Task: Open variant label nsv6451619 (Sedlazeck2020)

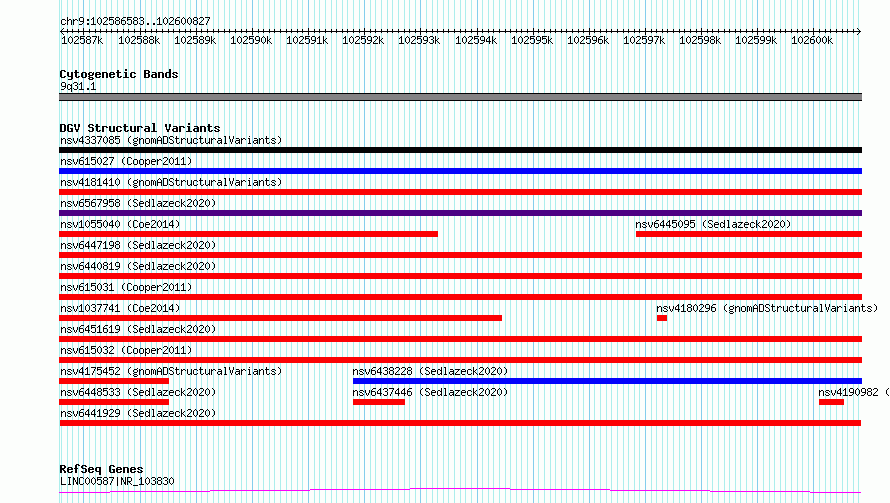Action: tap(138, 329)
